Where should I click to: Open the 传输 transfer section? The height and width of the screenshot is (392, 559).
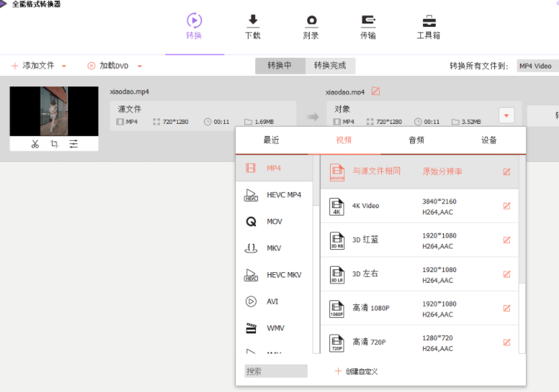368,27
